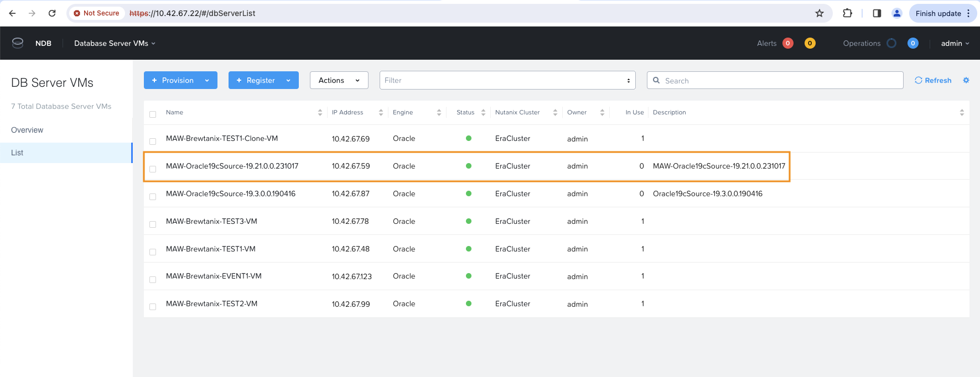Viewport: 980px width, 377px height.
Task: Select all rows with header checkbox
Action: [x=153, y=114]
